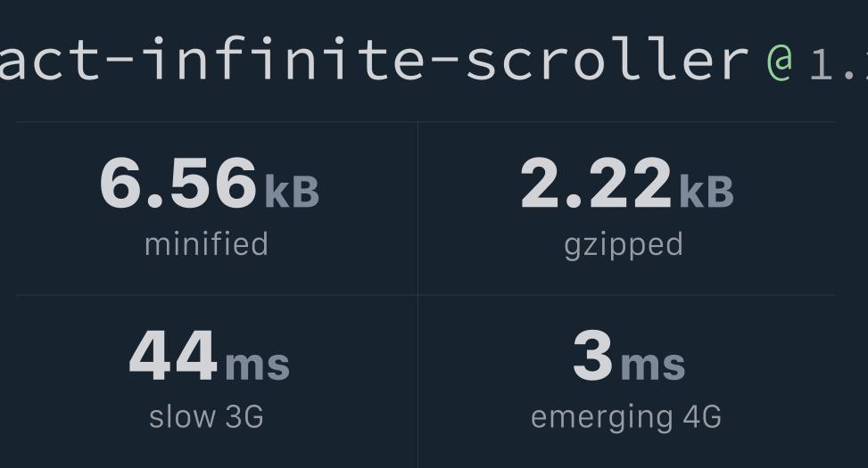Select the 2.22 gzipped size value
Screen dimensions: 868x468
click(596, 183)
